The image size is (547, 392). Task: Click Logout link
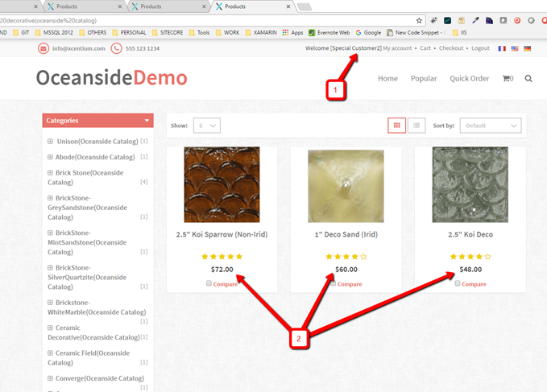click(x=480, y=48)
